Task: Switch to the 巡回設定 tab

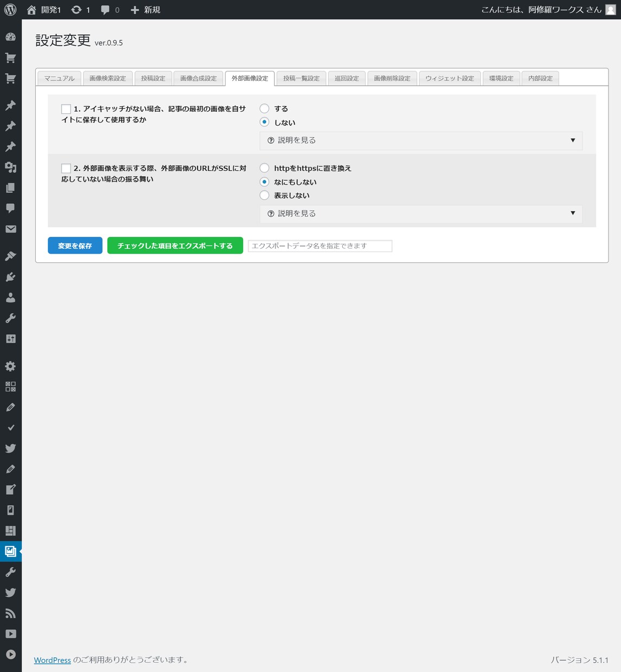Action: [347, 78]
